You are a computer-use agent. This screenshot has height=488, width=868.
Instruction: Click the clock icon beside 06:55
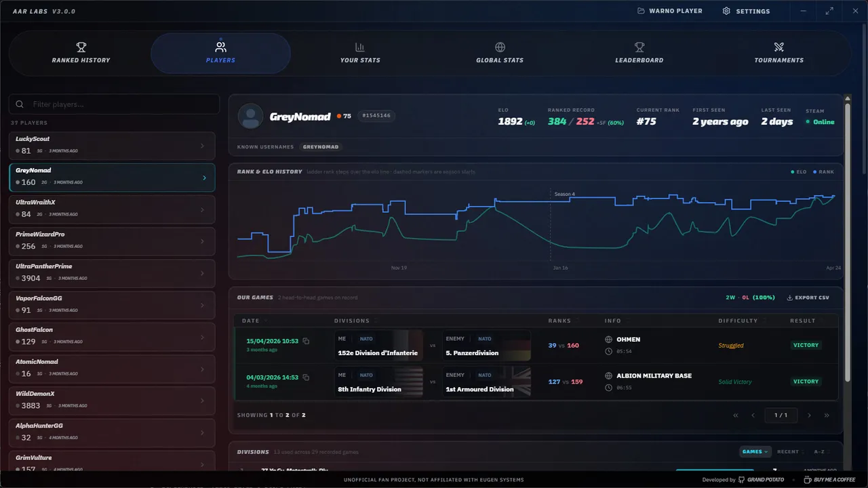[609, 388]
